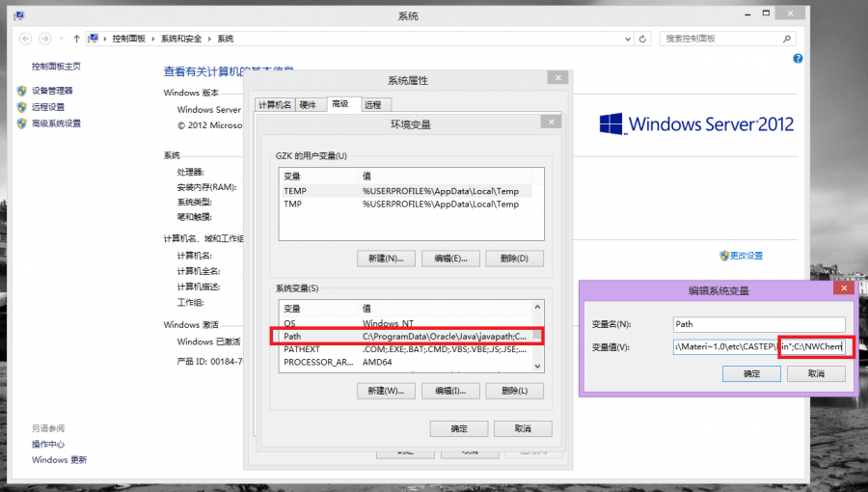Click 编辑(I)... for system variables
The image size is (868, 492).
(x=450, y=391)
